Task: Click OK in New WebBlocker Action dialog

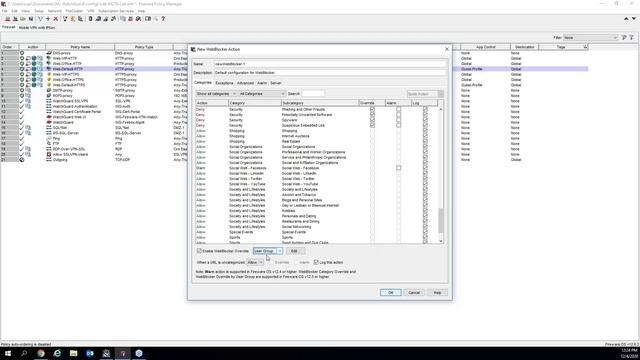Action: point(391,293)
